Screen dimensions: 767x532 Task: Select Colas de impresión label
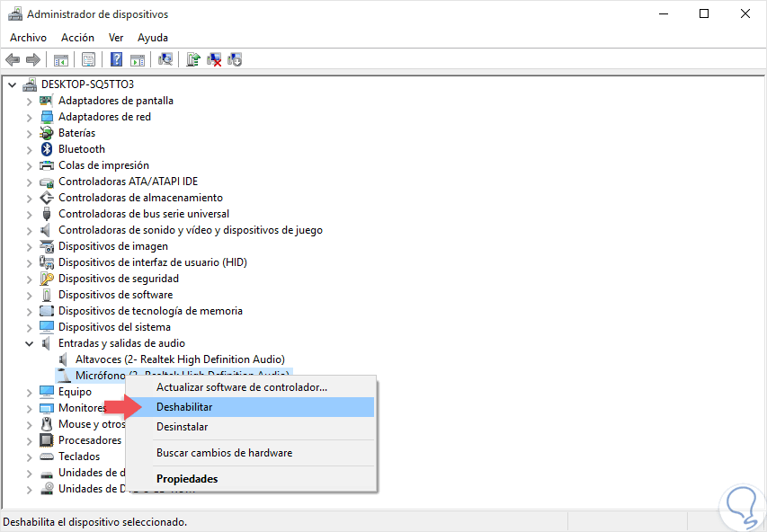103,165
